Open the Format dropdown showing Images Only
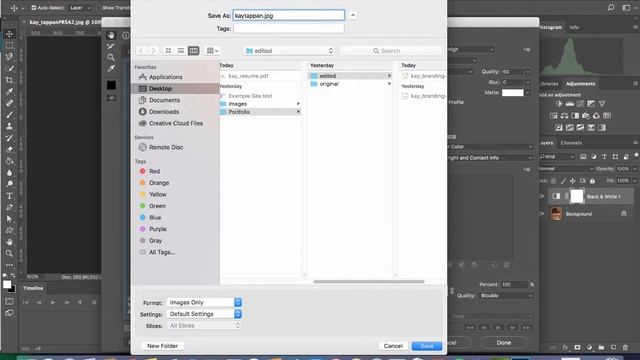Image resolution: width=640 pixels, height=360 pixels. coord(204,302)
